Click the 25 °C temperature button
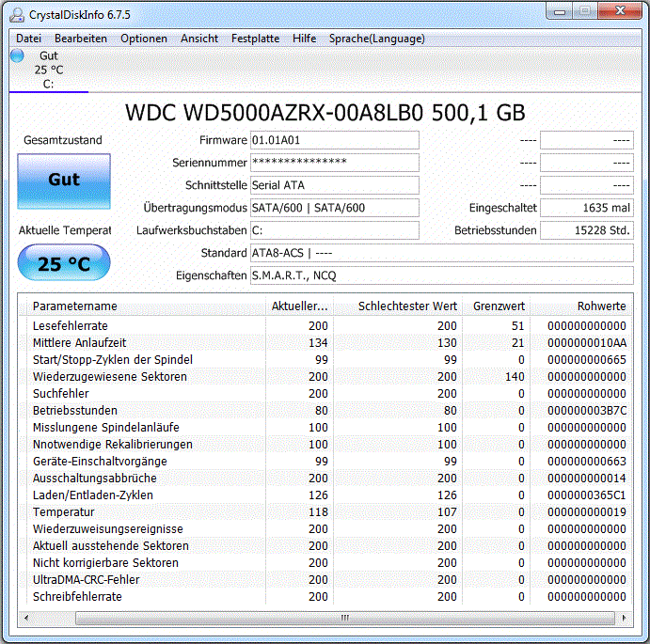This screenshot has width=650, height=644. click(64, 262)
